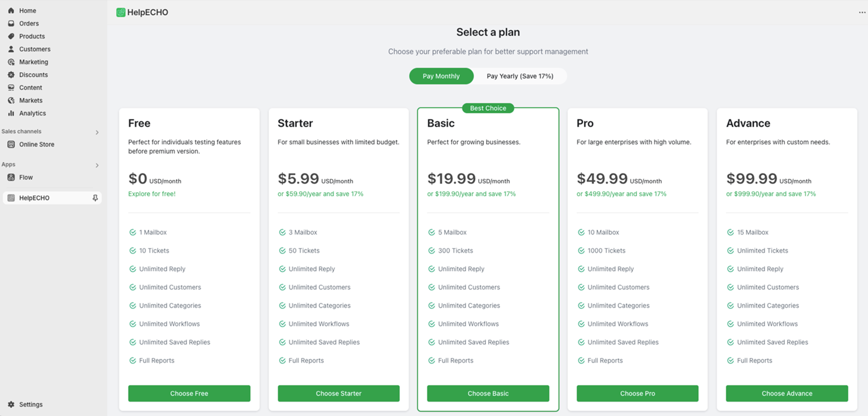Click the HelpECHO logo in header
This screenshot has height=416, width=868.
click(121, 12)
